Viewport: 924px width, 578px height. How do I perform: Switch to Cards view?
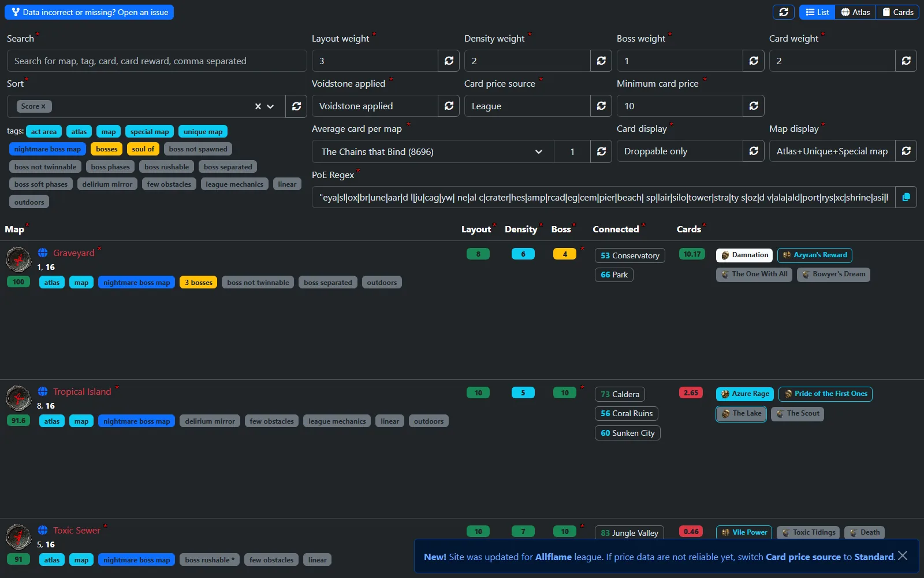click(x=898, y=12)
